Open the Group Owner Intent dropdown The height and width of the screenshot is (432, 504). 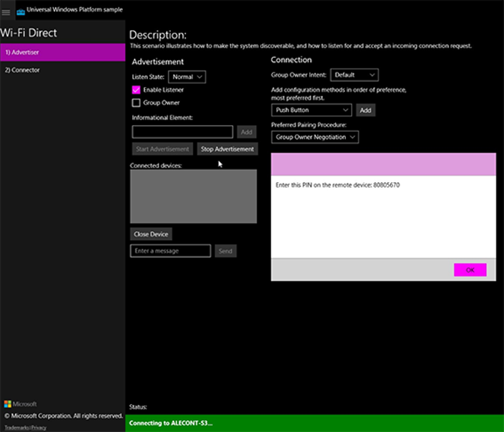coord(354,75)
